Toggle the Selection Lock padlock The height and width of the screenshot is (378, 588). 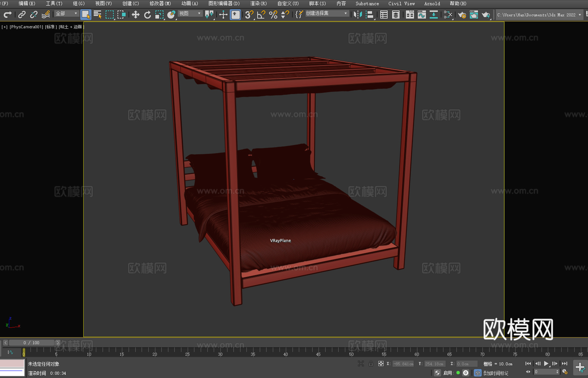click(x=371, y=364)
